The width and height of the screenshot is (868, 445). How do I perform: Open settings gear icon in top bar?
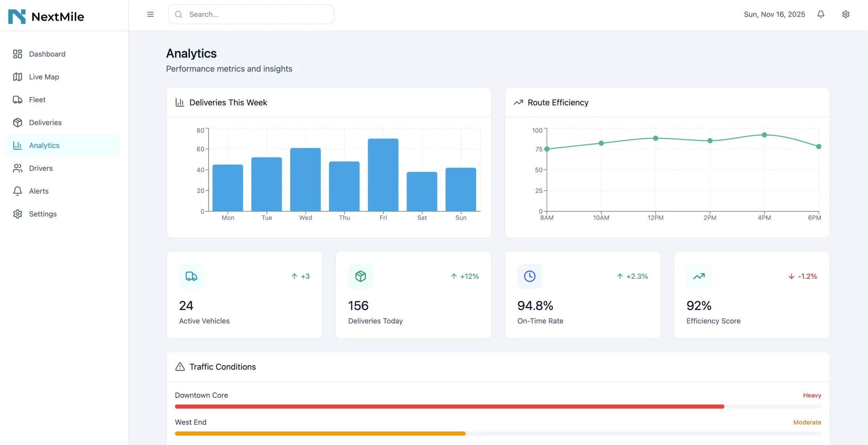(x=845, y=14)
